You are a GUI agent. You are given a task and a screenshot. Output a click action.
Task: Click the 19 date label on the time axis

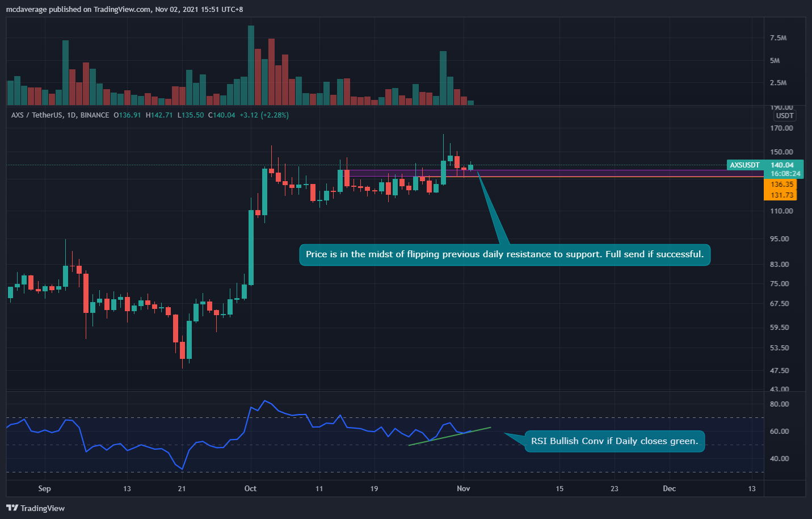(374, 489)
